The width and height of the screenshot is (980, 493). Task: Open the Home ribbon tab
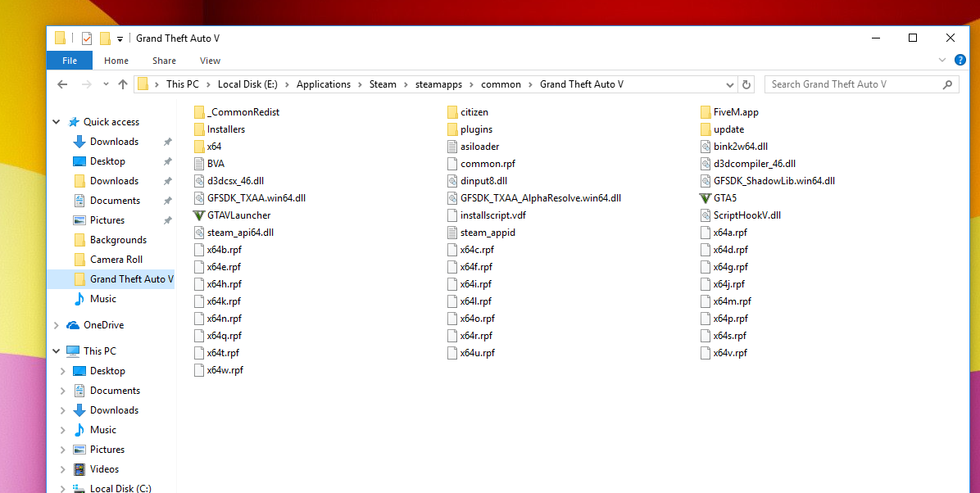pos(116,61)
